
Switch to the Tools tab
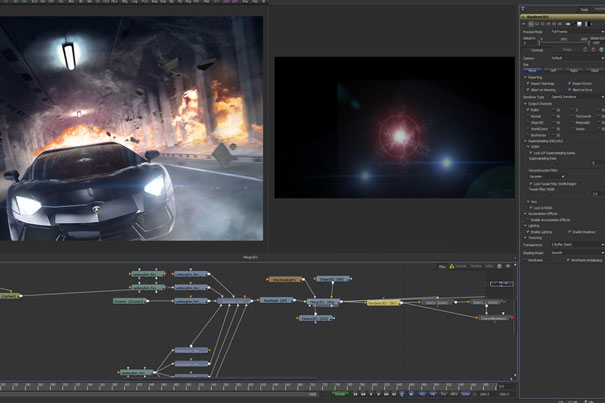[x=584, y=10]
